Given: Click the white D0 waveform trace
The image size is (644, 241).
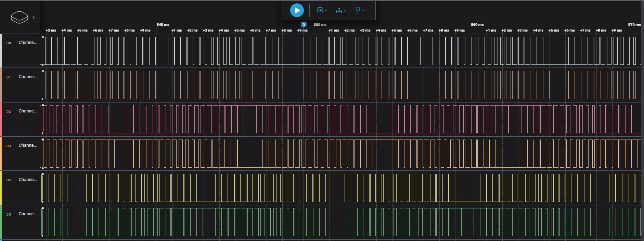Looking at the screenshot, I should (x=340, y=50).
